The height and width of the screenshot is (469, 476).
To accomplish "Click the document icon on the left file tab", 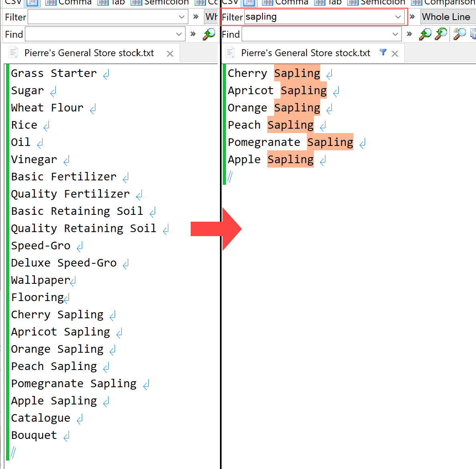I will click(13, 53).
